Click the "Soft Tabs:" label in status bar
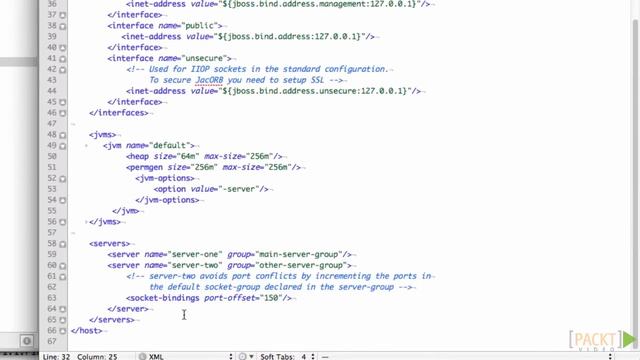This screenshot has width=640, height=360. point(277,356)
